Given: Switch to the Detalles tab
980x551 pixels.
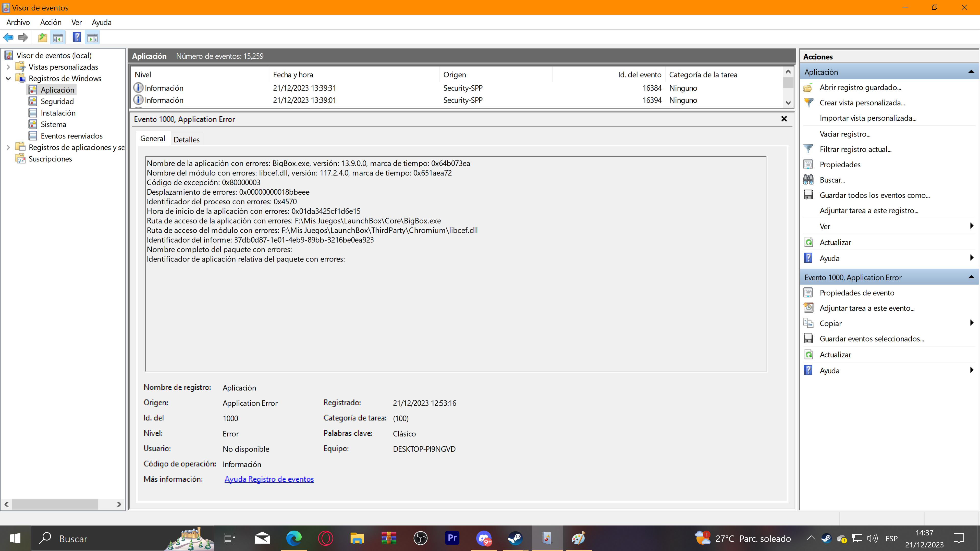Looking at the screenshot, I should tap(186, 140).
